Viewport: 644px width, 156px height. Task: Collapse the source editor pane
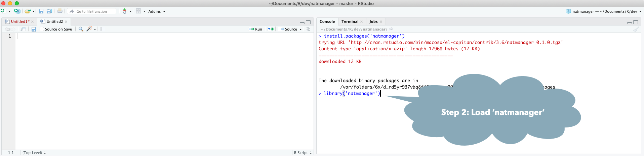302,22
